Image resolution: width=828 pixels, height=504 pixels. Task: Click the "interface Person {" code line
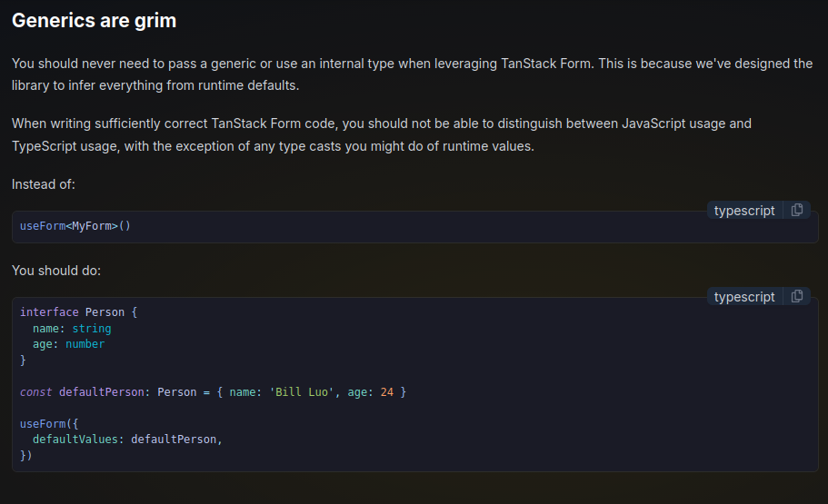click(78, 312)
